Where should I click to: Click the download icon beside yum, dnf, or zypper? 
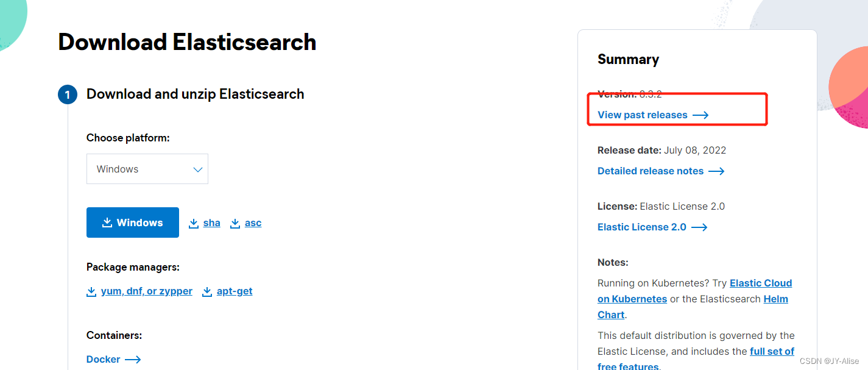pyautogui.click(x=91, y=291)
